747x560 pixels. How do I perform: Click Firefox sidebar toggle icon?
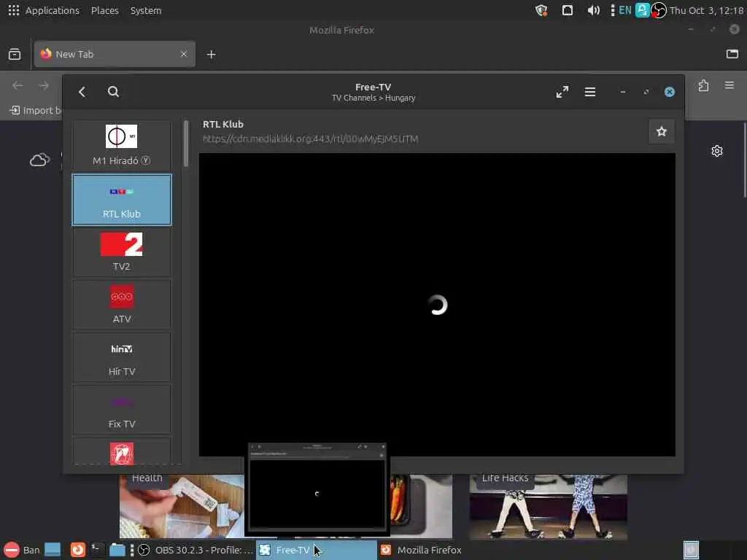coord(732,54)
